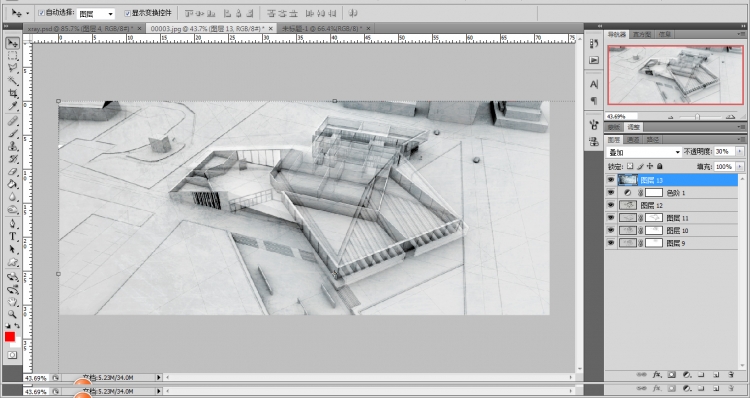Open the Paragraph panel icon
Image resolution: width=750 pixels, height=398 pixels.
click(x=594, y=100)
